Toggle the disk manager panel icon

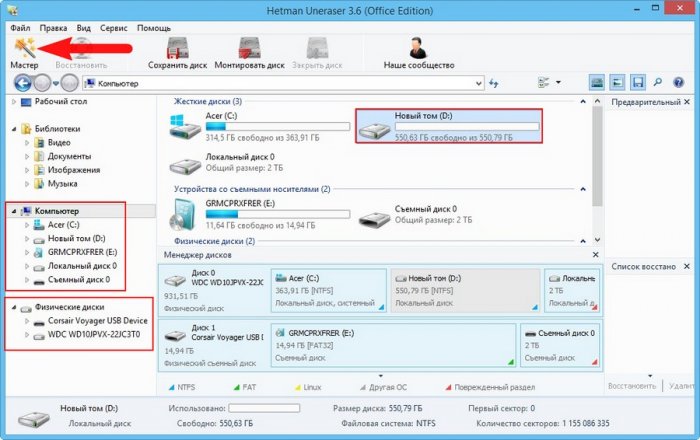coord(596,83)
